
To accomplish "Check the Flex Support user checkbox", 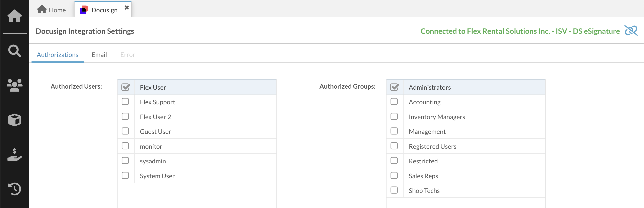I will tap(125, 102).
